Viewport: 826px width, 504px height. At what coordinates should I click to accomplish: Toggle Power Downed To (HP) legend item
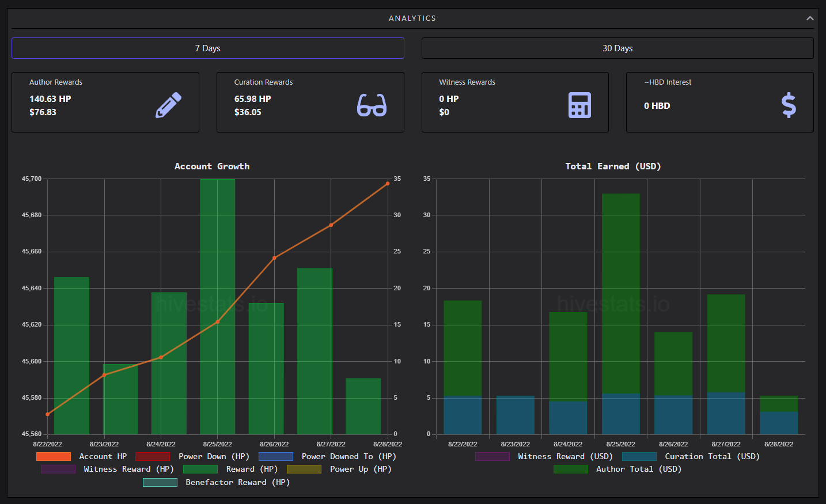[327, 456]
